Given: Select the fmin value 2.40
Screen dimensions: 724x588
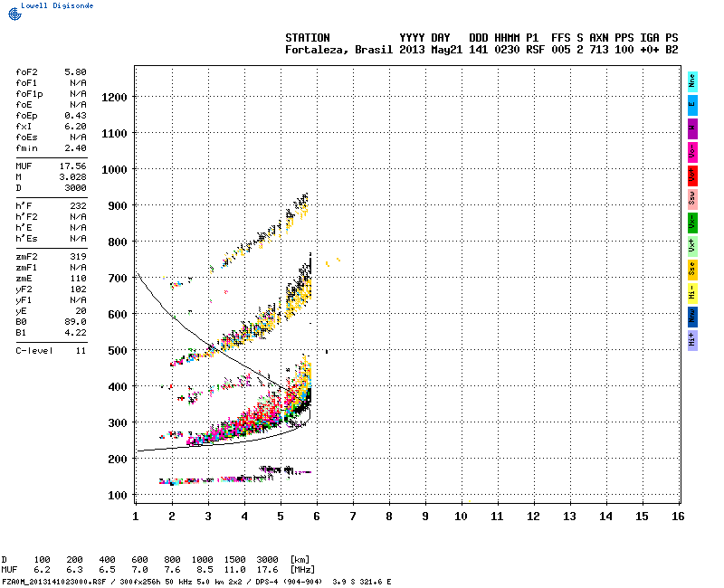Looking at the screenshot, I should click(x=75, y=148).
